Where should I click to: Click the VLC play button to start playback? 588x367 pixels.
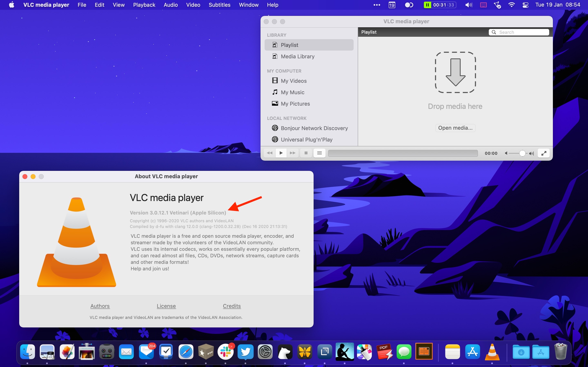(x=281, y=153)
